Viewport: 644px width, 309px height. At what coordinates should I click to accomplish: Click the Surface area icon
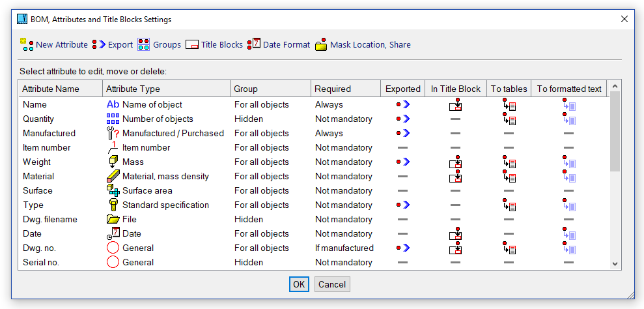pyautogui.click(x=113, y=190)
